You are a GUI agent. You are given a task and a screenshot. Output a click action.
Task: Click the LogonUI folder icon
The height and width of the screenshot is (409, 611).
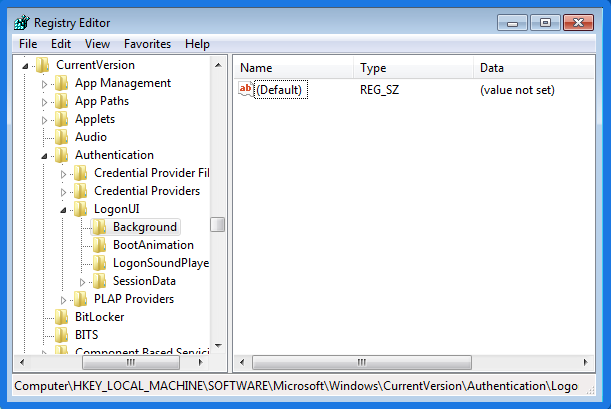point(81,209)
